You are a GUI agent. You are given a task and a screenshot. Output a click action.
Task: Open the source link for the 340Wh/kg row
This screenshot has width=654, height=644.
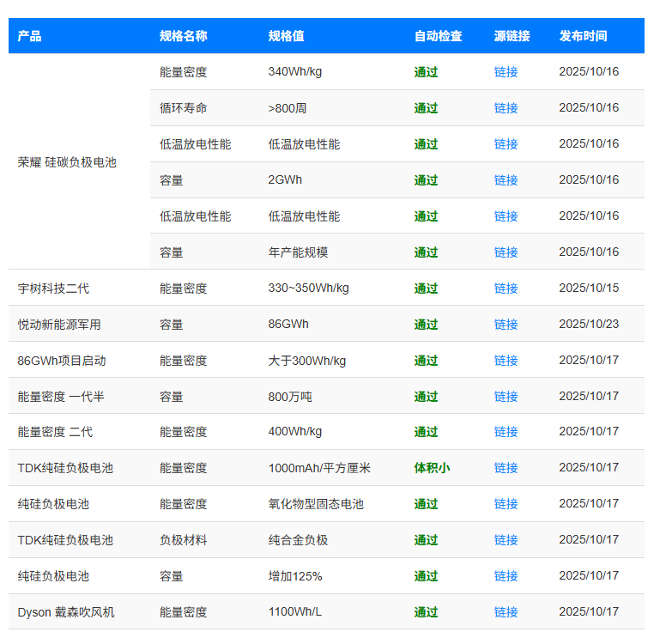click(506, 72)
